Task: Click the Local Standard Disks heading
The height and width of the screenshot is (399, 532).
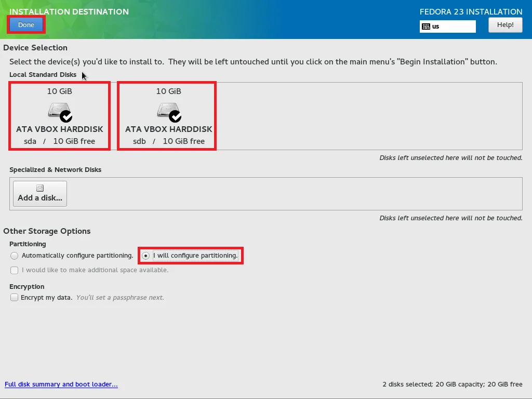Action: click(43, 75)
